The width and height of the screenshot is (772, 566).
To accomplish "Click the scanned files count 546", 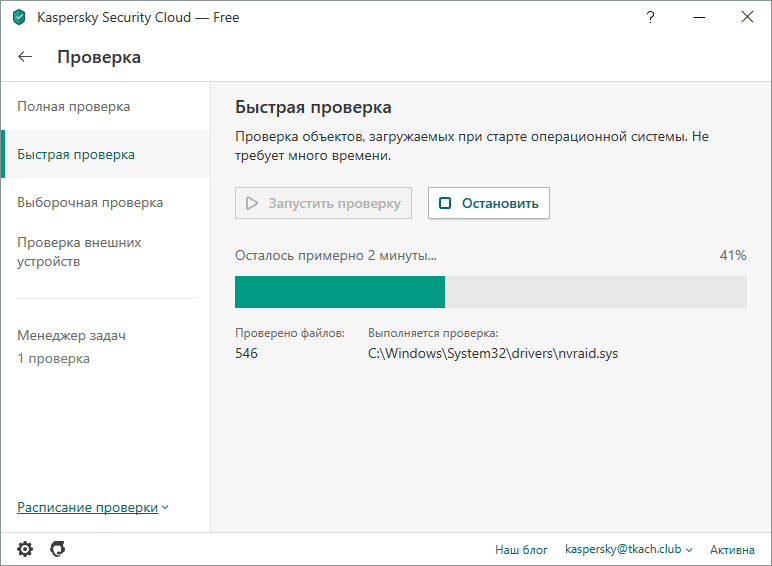I will 246,353.
